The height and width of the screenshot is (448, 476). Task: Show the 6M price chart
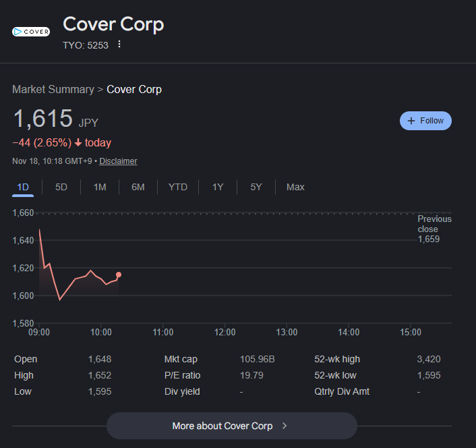(x=138, y=187)
